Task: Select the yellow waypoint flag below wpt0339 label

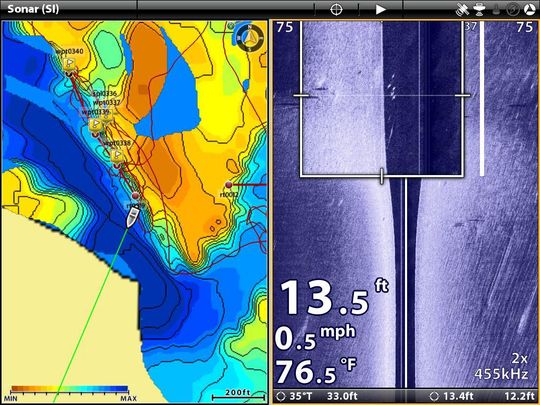Action: [x=95, y=124]
